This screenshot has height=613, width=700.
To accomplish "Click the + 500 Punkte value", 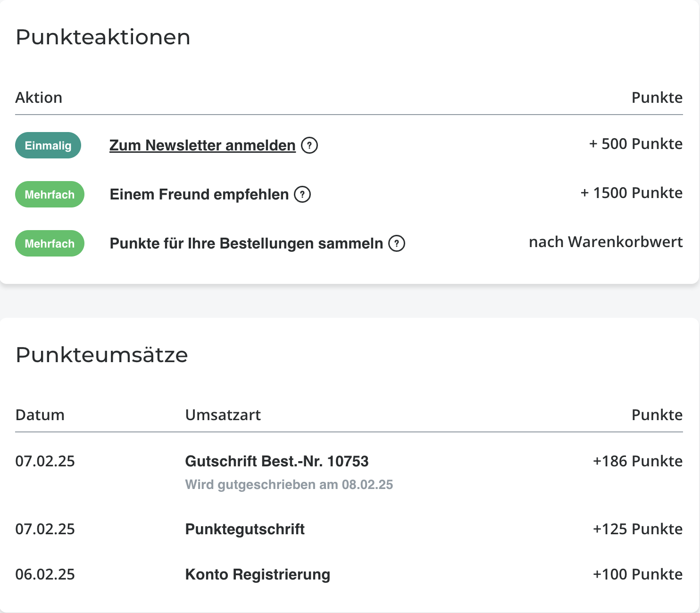I will click(635, 144).
